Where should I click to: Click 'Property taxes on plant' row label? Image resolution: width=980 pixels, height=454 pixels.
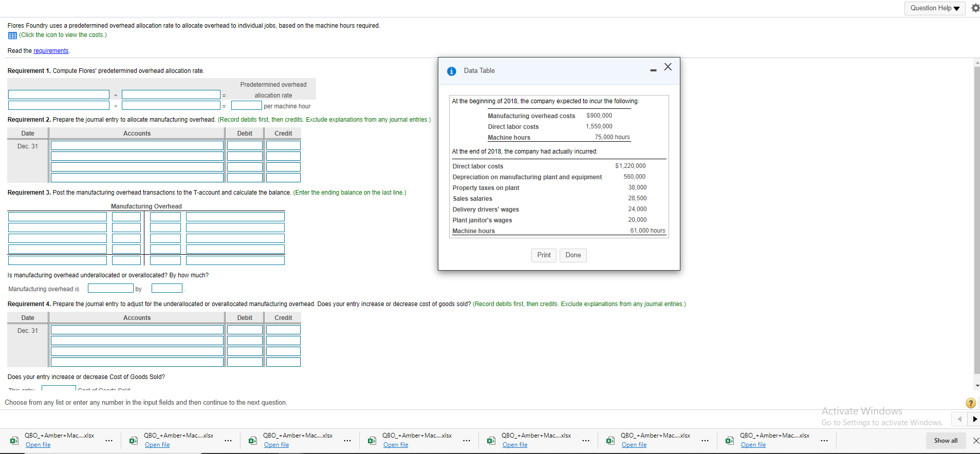tap(486, 188)
